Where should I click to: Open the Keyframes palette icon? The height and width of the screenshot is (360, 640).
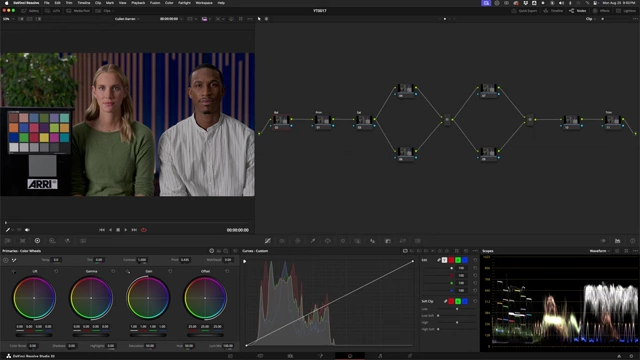[603, 241]
